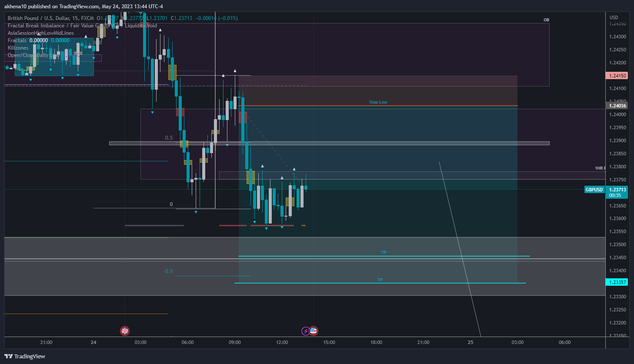
Task: Click the 'OB' zone label
Action: click(546, 20)
